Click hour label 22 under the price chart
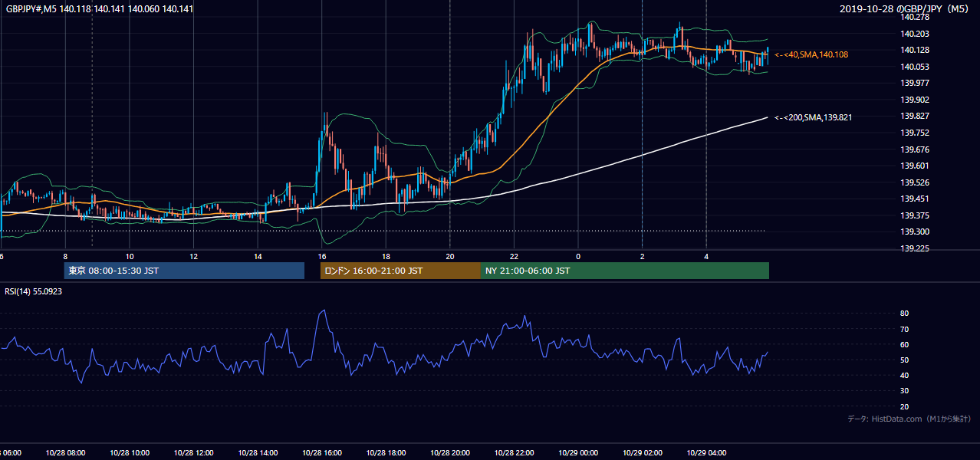 tap(514, 256)
